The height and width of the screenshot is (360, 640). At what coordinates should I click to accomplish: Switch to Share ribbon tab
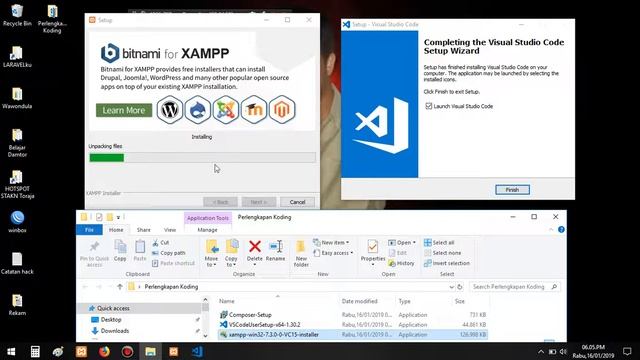(x=143, y=230)
